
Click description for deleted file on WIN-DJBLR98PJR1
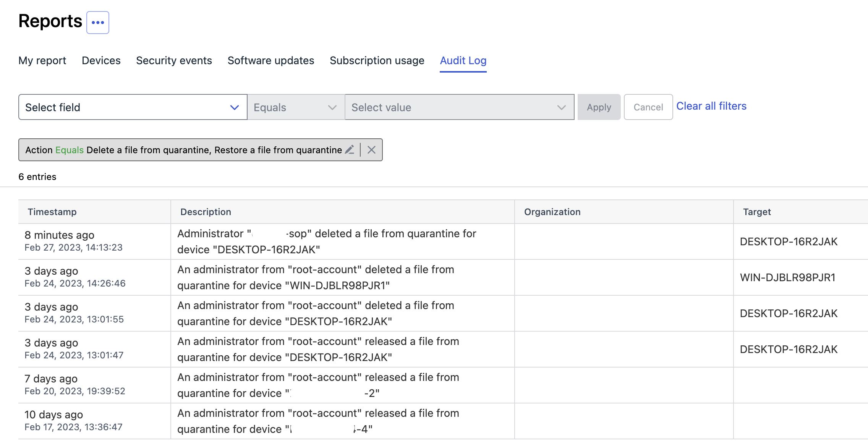pyautogui.click(x=316, y=277)
